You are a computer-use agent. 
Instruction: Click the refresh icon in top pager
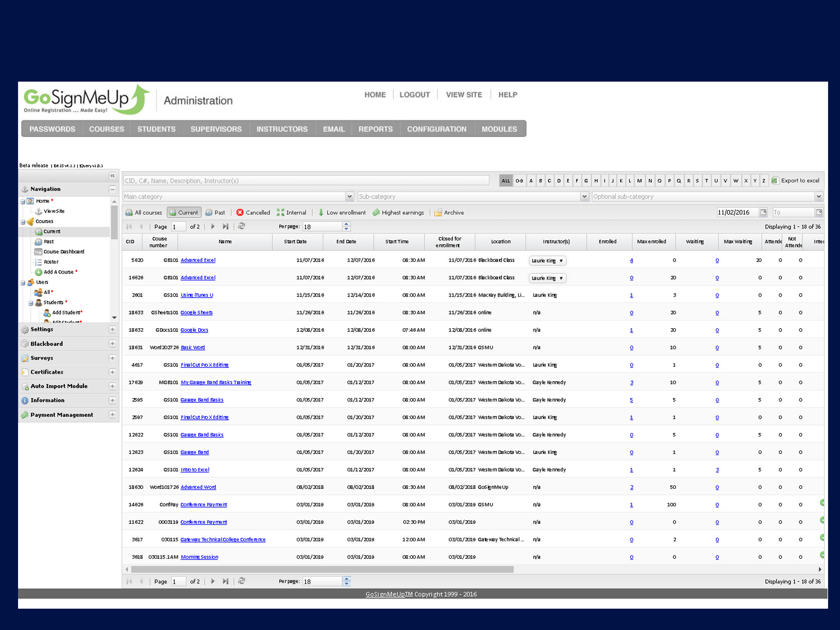coord(242,226)
